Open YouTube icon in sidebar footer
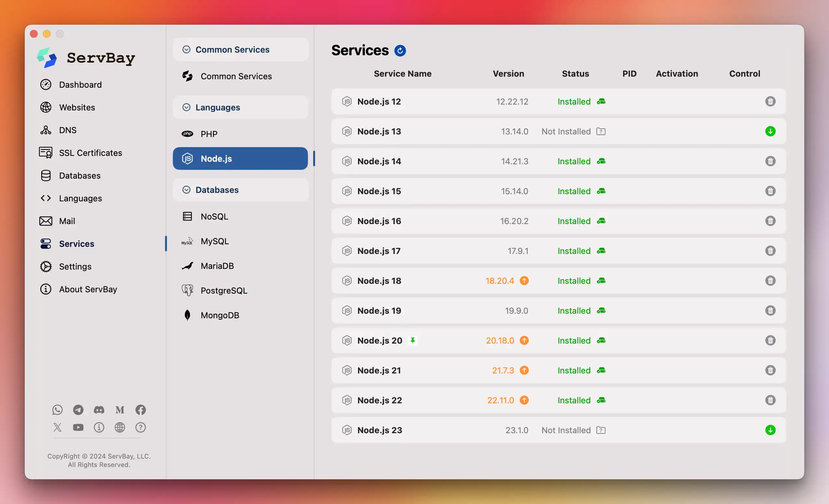This screenshot has height=504, width=829. click(78, 427)
